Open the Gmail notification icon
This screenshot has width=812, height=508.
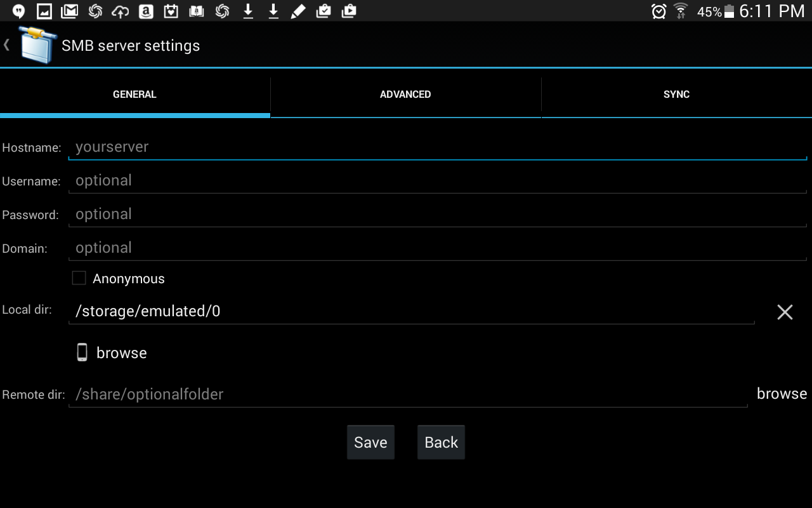tap(69, 11)
